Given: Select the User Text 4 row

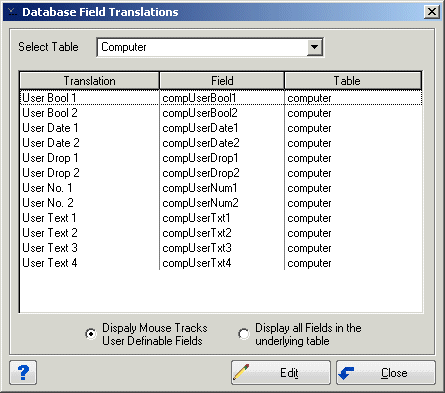Looking at the screenshot, I should [221, 263].
